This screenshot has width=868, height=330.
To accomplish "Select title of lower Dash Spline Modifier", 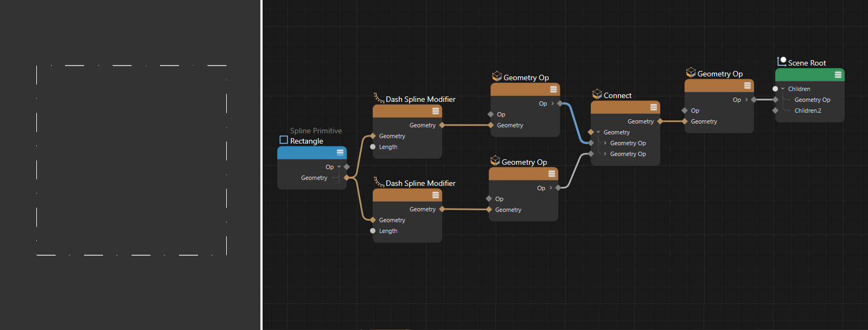I will pyautogui.click(x=420, y=183).
